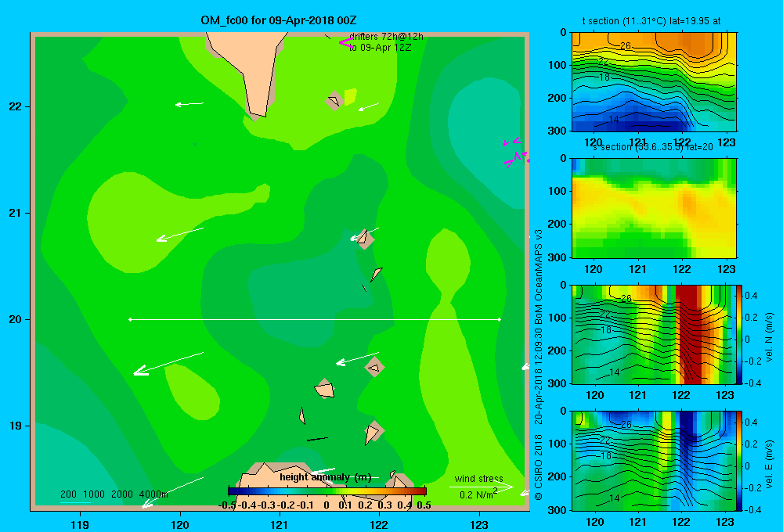Viewport: 783px width, 532px height.
Task: Click the main map longitude label 120
Action: [x=180, y=524]
